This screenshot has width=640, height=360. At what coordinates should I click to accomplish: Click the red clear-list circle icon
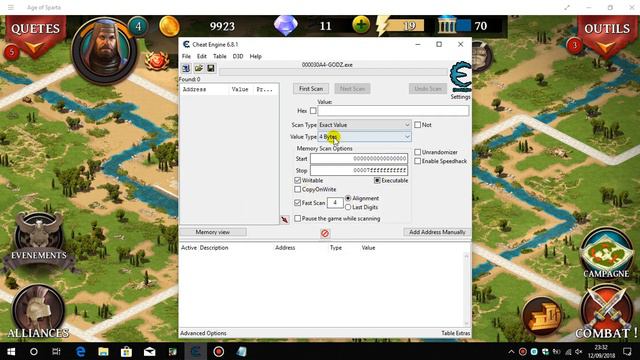(325, 233)
